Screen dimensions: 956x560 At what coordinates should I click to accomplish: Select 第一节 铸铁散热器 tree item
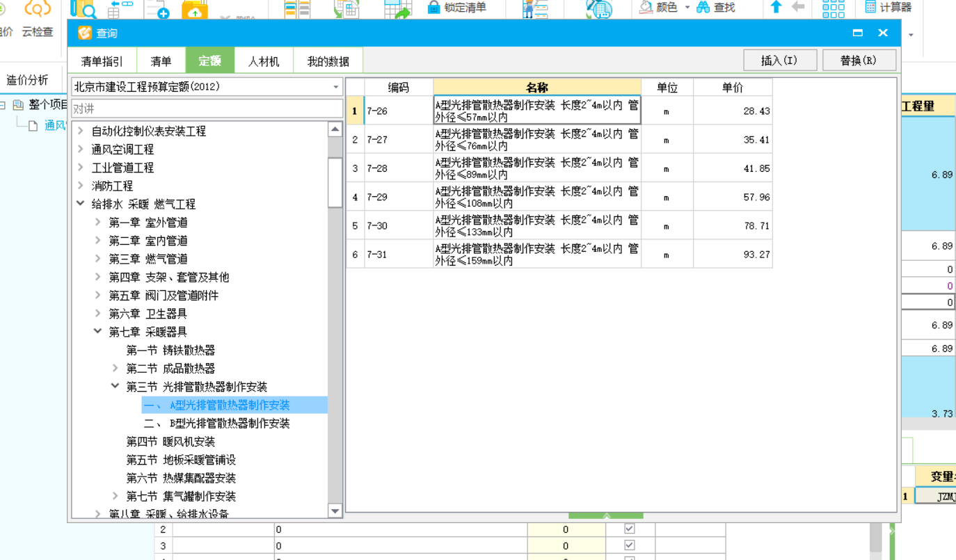tap(170, 350)
